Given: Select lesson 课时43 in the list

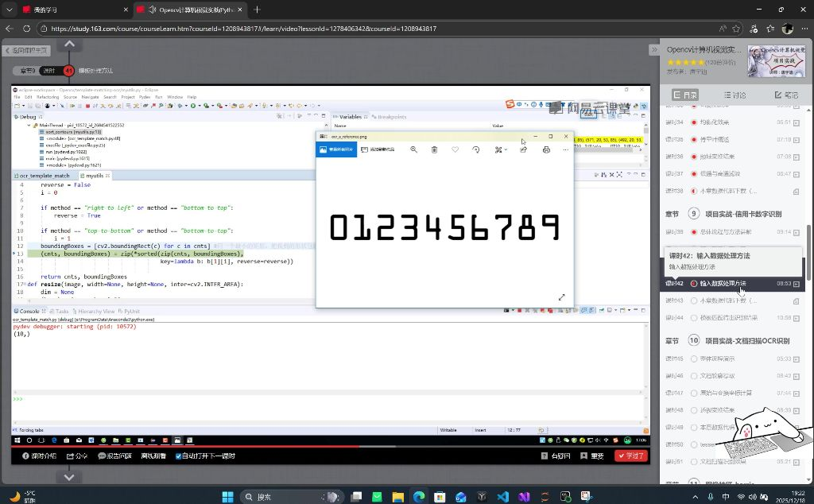Looking at the screenshot, I should [x=733, y=300].
